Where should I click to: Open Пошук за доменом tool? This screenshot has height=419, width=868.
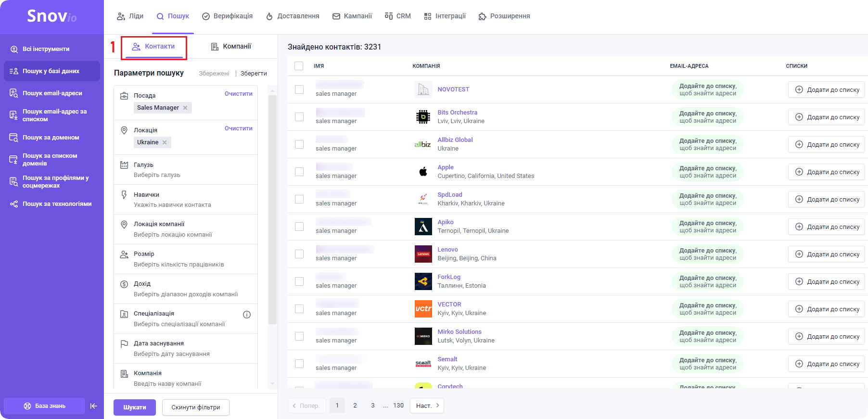pyautogui.click(x=52, y=138)
